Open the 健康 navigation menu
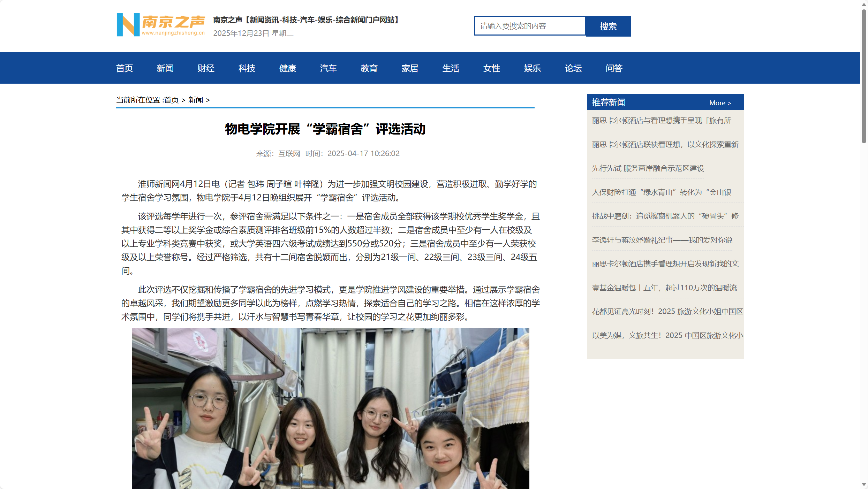The image size is (868, 489). [x=287, y=68]
